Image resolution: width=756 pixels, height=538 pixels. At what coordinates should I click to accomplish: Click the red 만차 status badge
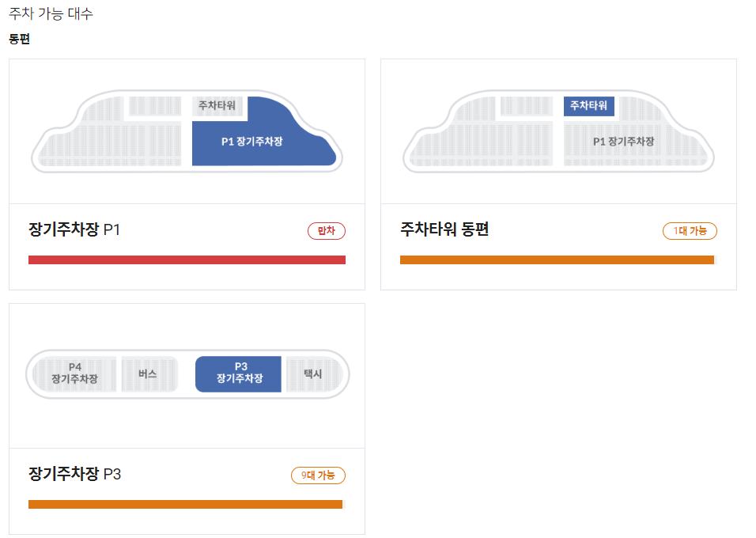coord(327,231)
